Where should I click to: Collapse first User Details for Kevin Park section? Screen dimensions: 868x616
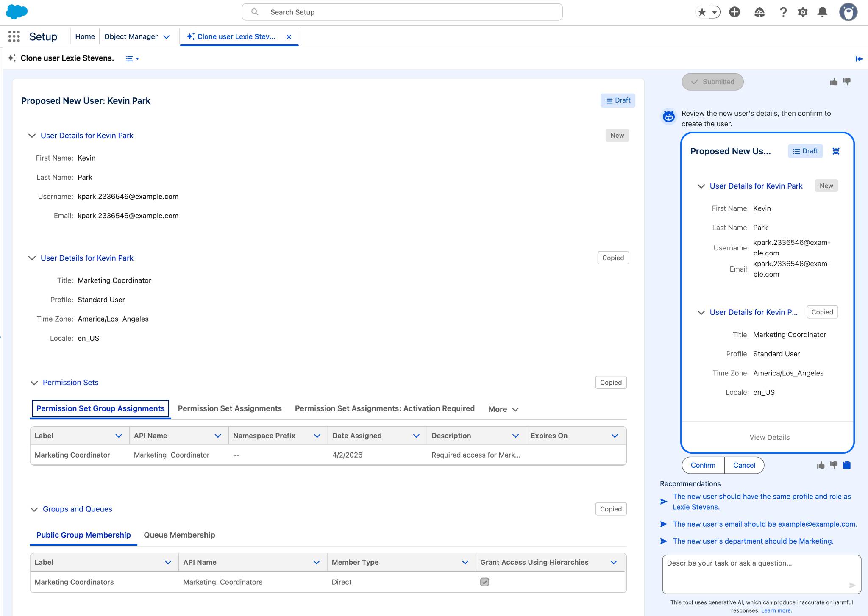(32, 136)
